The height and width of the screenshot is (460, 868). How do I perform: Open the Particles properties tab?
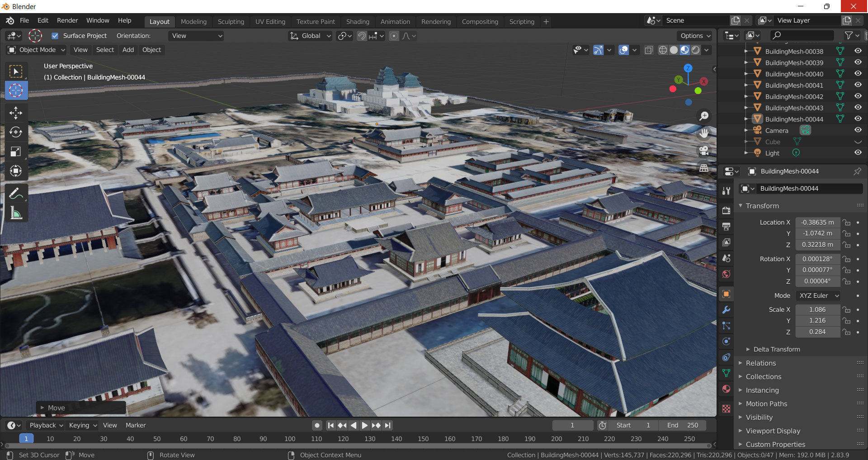tap(726, 325)
